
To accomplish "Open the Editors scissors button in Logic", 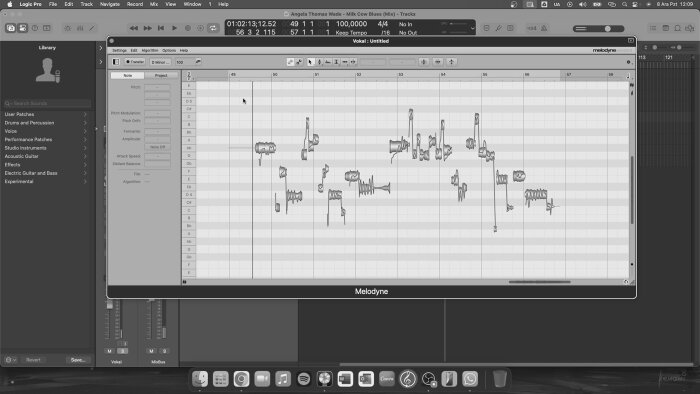I will (92, 28).
